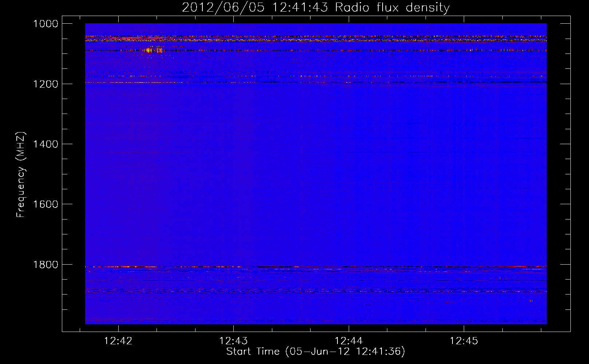Select the 1400 frequency axis label
589x364 pixels.
(x=46, y=144)
